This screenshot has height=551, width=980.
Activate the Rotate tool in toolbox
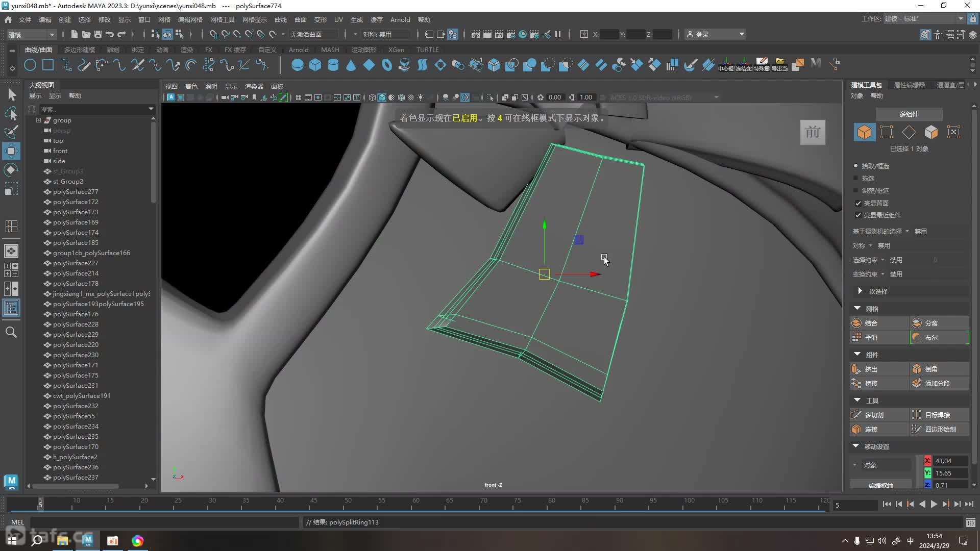coord(11,170)
